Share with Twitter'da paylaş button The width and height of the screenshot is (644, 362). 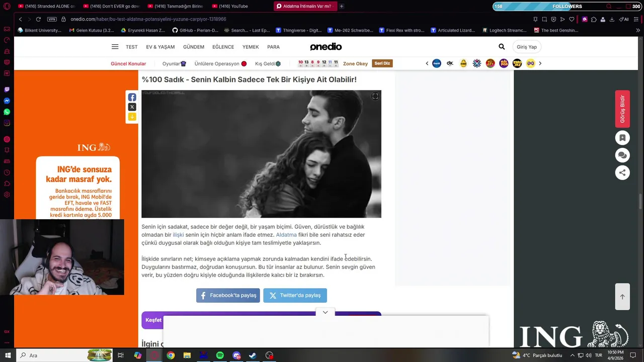tap(295, 295)
